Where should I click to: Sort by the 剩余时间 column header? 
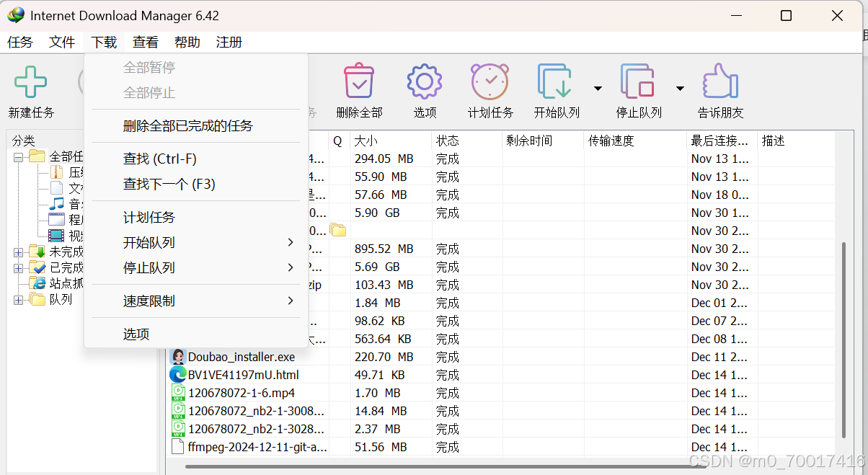[x=544, y=141]
